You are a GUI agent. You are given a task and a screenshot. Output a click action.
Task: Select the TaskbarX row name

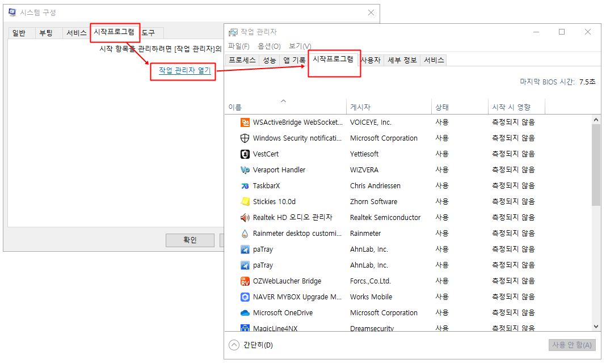(266, 185)
